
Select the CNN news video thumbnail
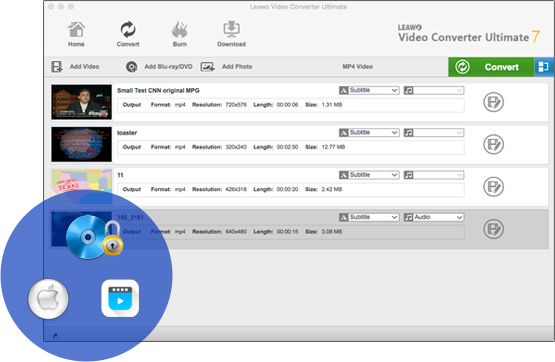(81, 102)
